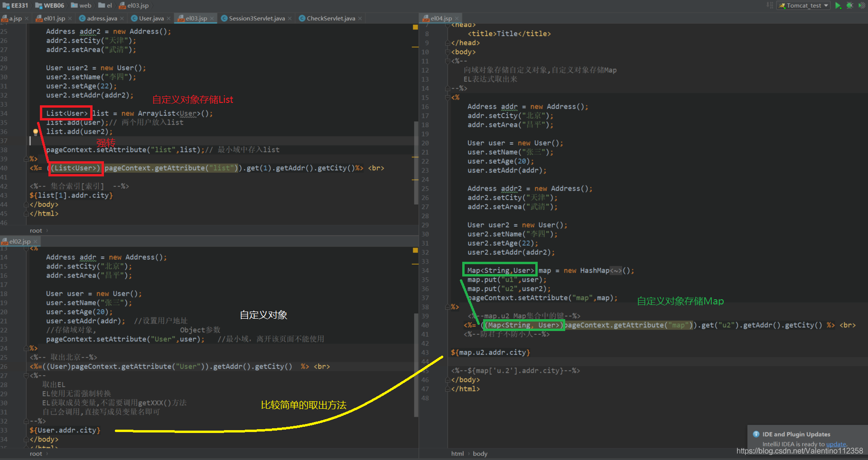Click the el02.jsp vertical scrollbar
Image resolution: width=868 pixels, height=460 pixels.
(416, 365)
